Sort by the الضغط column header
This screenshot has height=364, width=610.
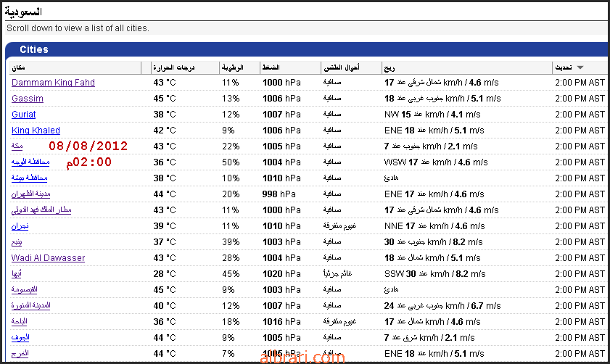[x=271, y=67]
